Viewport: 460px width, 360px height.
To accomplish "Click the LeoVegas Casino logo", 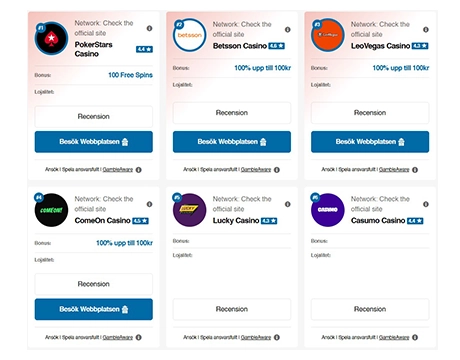I will 328,35.
